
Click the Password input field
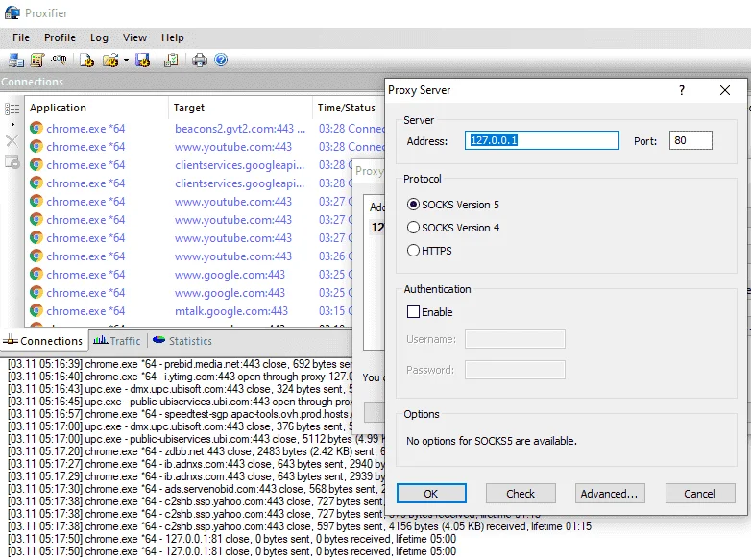pos(515,370)
